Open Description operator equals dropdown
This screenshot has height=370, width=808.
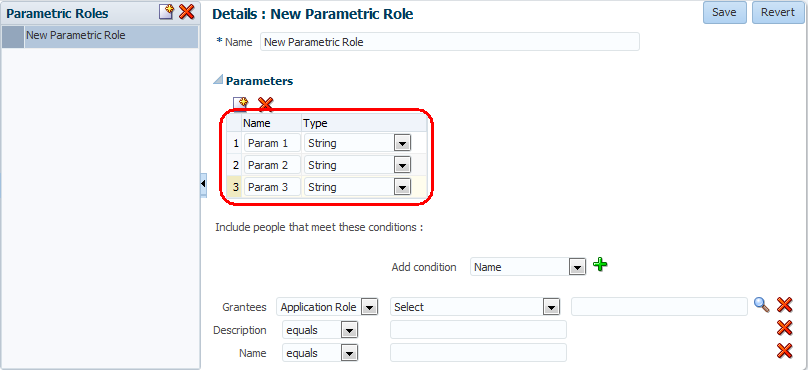coord(349,330)
